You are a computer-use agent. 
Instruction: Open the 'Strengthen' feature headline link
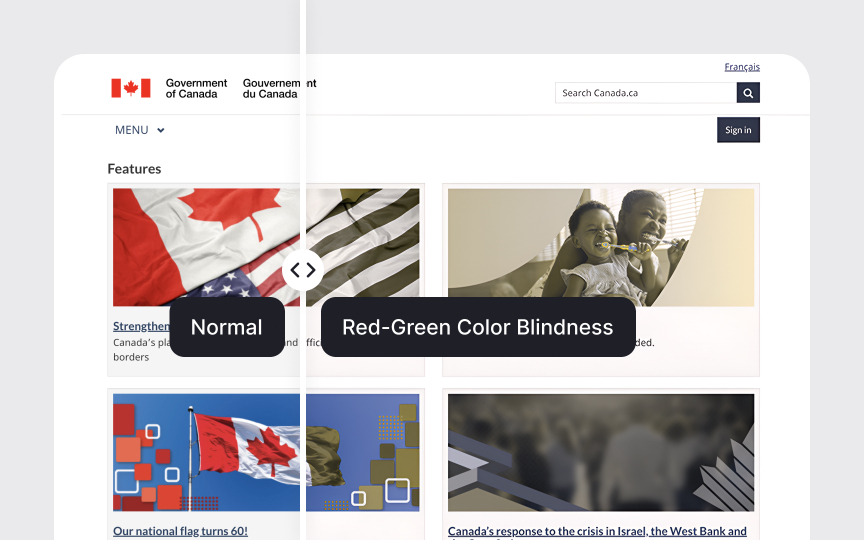point(141,326)
